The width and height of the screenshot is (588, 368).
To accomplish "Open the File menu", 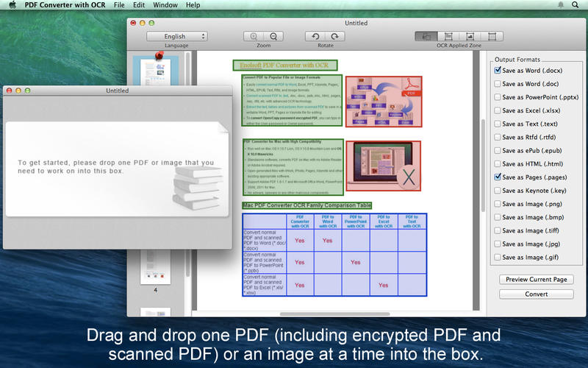I will pos(119,5).
